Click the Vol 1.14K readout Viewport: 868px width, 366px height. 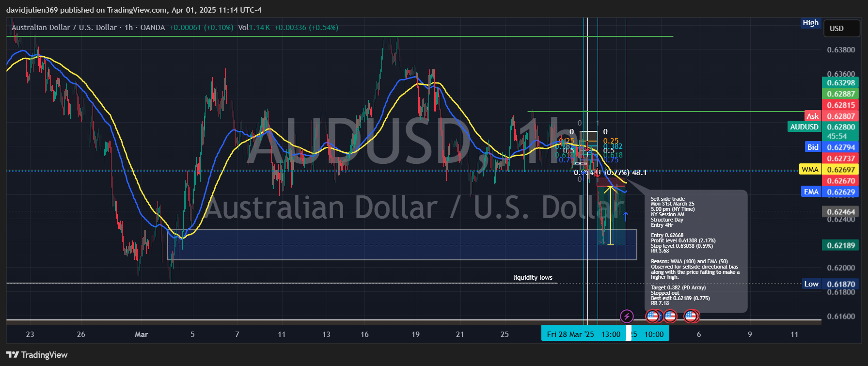(254, 28)
